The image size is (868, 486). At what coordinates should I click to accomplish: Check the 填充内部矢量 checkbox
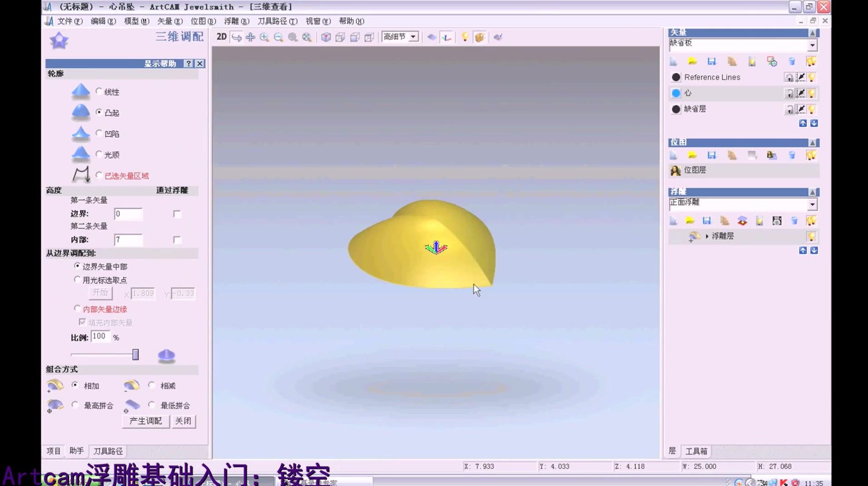point(82,322)
